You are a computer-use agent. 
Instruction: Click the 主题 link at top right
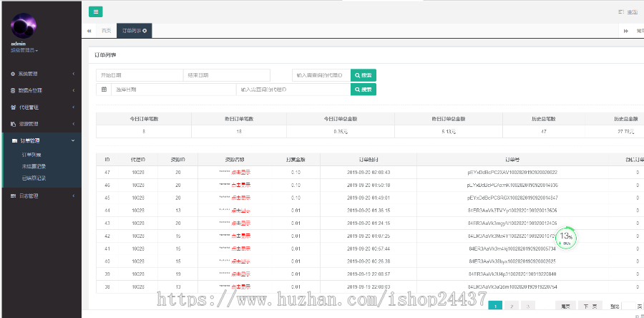point(628,12)
